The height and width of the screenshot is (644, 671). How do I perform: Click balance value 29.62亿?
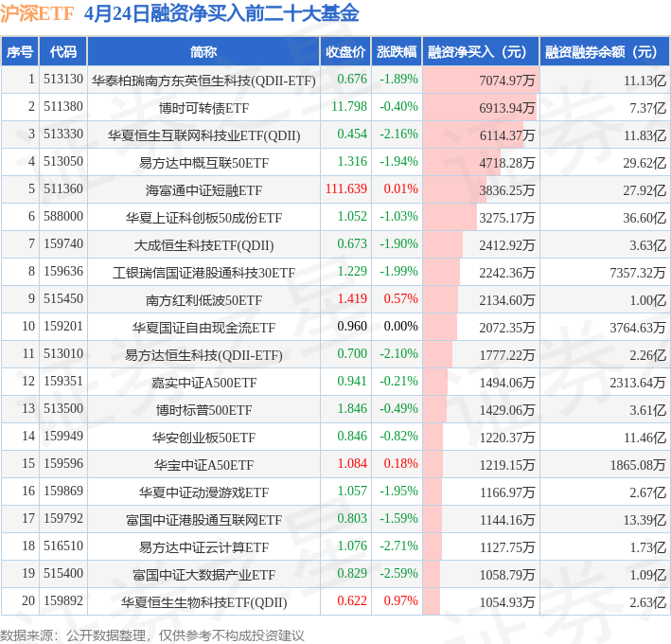(645, 163)
